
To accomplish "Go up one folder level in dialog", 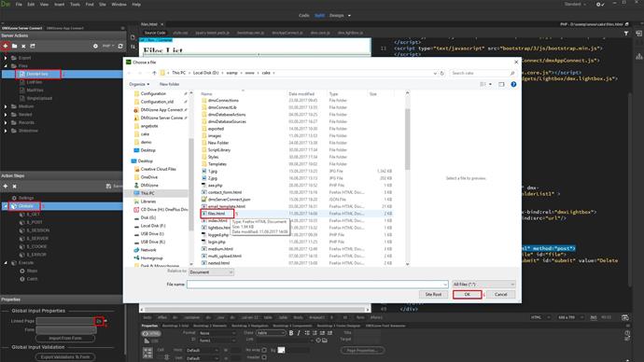I will point(154,73).
